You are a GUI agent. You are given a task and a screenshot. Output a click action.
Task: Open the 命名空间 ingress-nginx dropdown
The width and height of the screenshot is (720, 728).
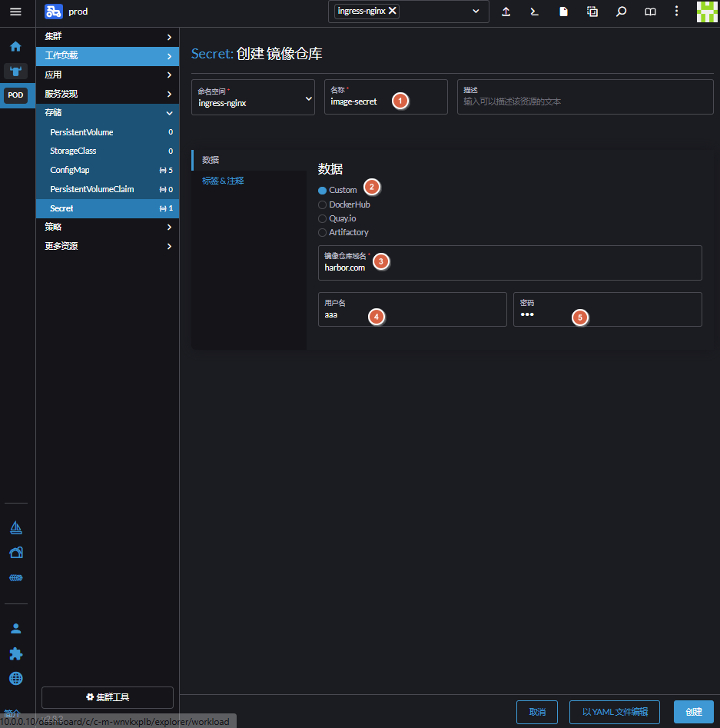[x=253, y=97]
